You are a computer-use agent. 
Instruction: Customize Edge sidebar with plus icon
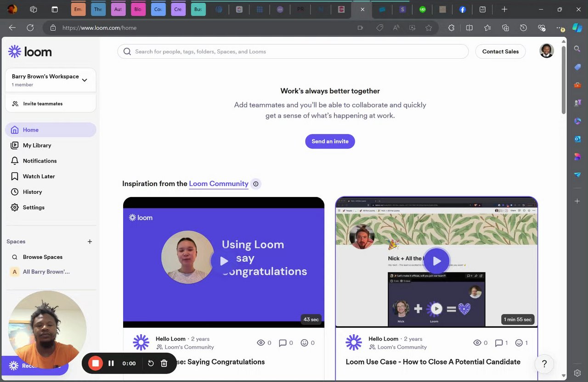coord(577,201)
